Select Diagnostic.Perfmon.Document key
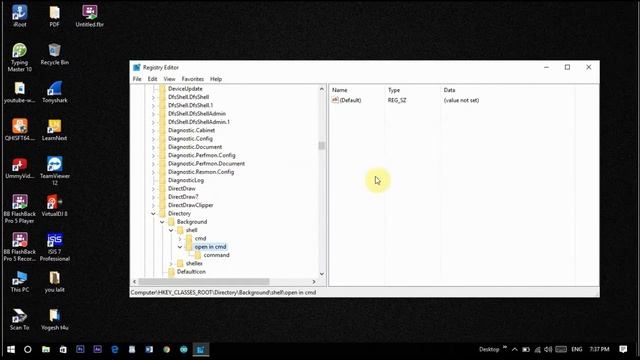This screenshot has height=360, width=640. (x=206, y=164)
